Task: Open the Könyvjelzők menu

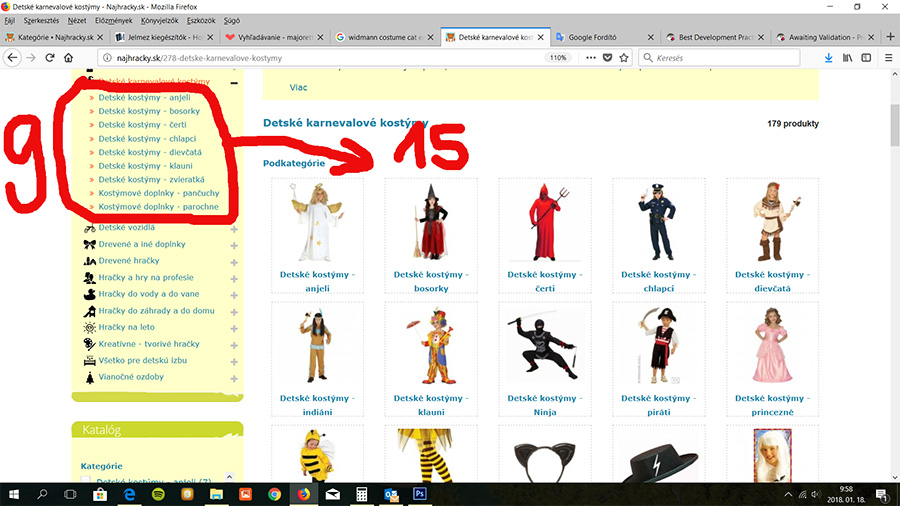Action: (160, 21)
